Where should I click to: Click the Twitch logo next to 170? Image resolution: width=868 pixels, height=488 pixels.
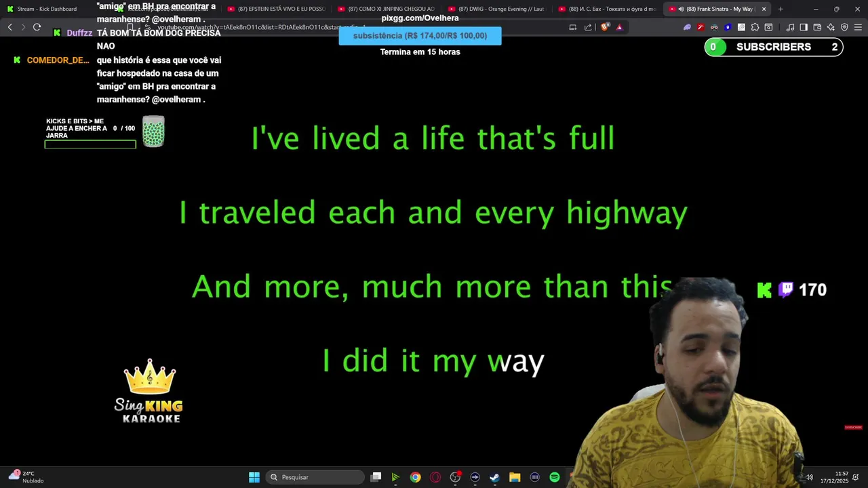click(786, 290)
